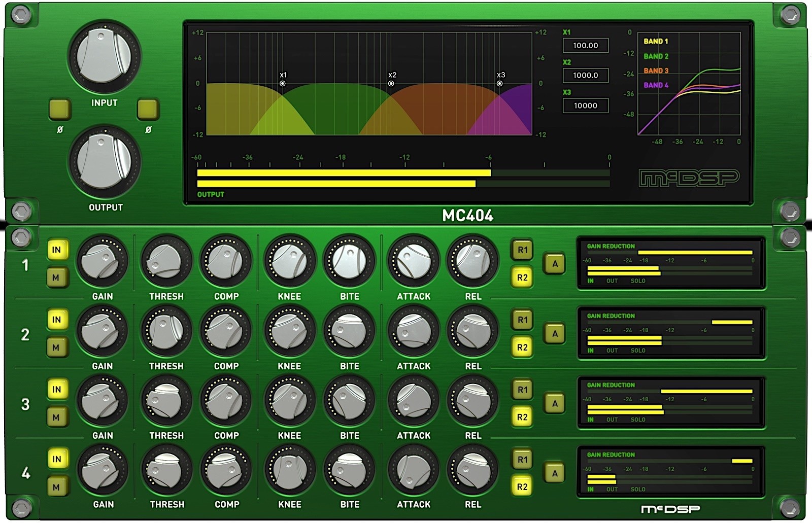
Task: Toggle band 3 M button
Action: tap(56, 417)
